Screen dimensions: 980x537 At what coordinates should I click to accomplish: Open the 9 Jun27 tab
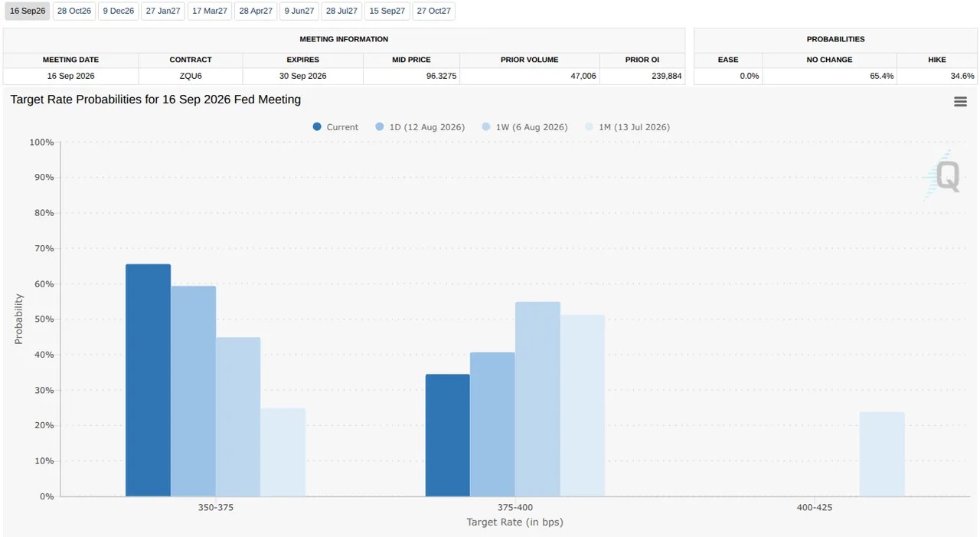[x=299, y=11]
